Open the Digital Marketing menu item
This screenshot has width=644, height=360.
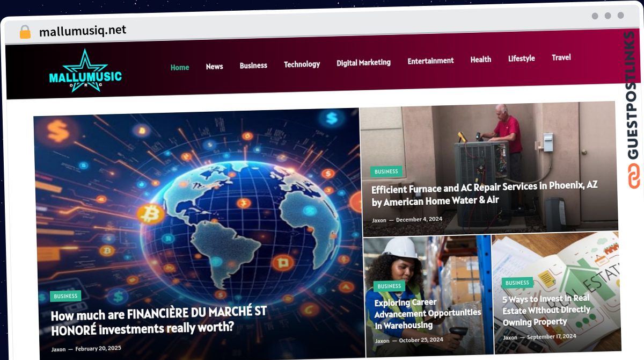tap(363, 62)
